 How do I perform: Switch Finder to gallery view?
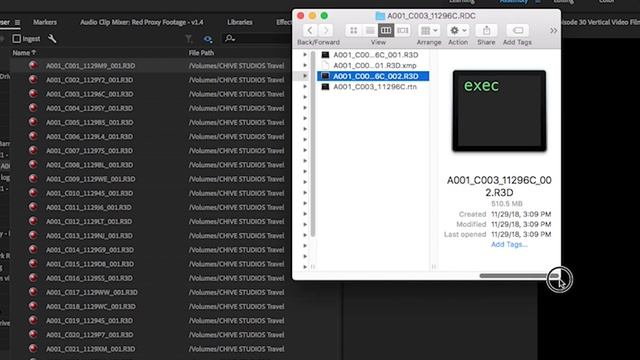[402, 30]
